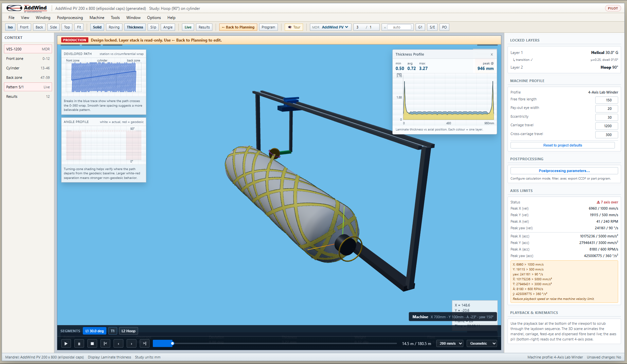This screenshot has height=364, width=627.
Task: Toggle Angle display mode
Action: 168,27
